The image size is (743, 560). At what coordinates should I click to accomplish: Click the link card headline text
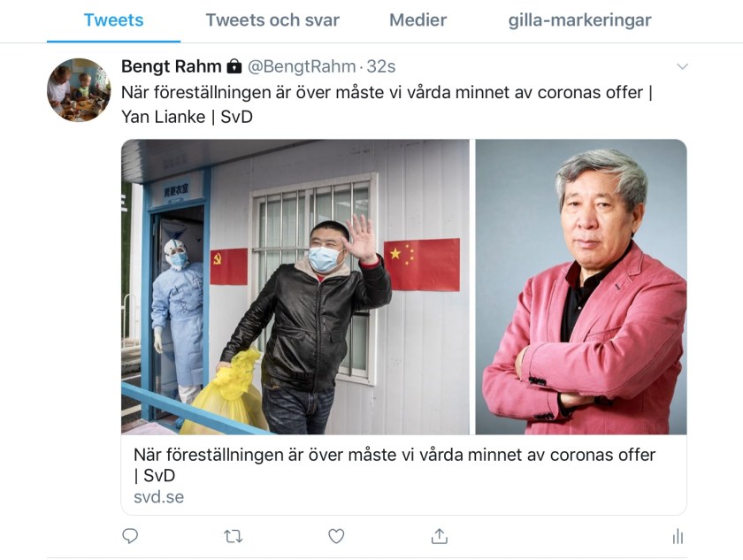coord(394,464)
